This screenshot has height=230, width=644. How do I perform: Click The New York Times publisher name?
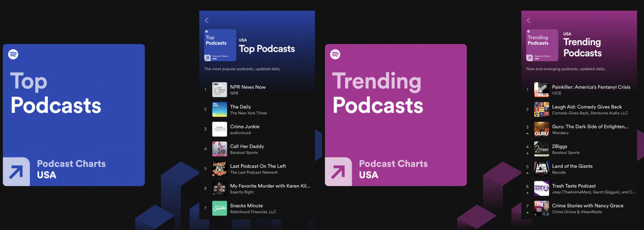coord(249,113)
